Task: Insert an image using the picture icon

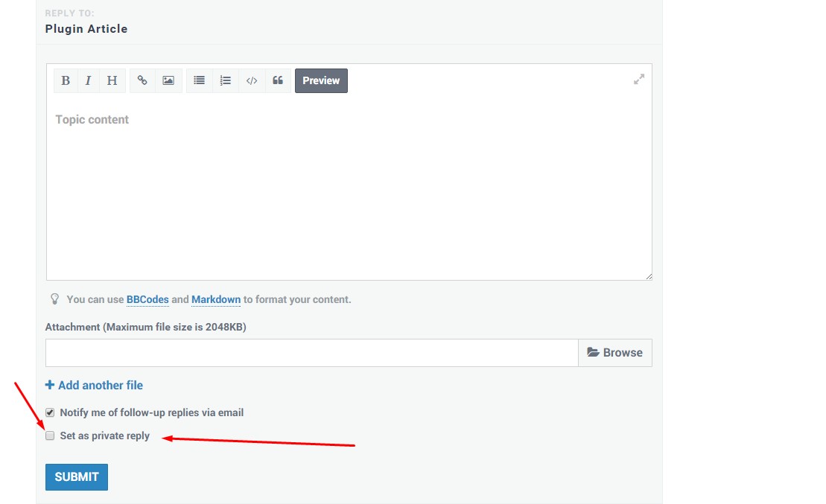Action: pyautogui.click(x=168, y=80)
